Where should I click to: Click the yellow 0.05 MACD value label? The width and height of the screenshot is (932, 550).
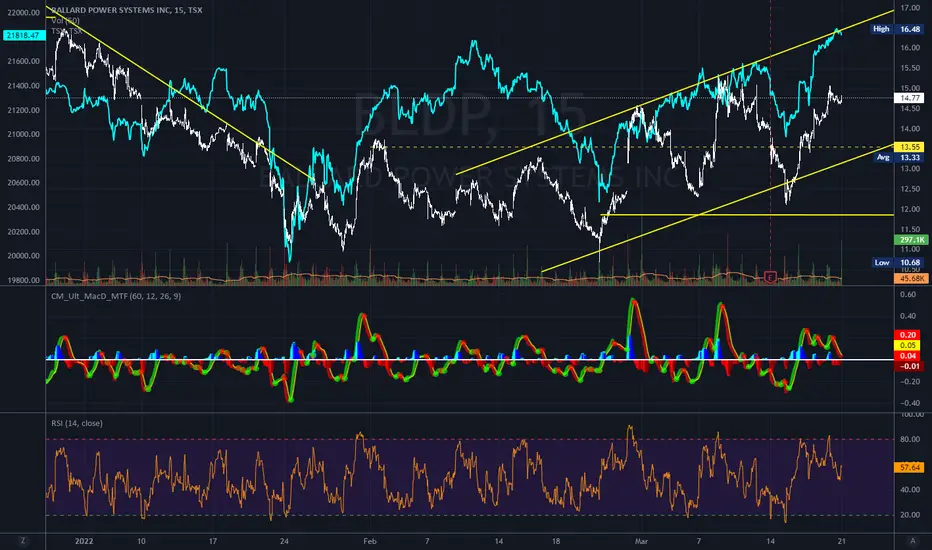(909, 345)
